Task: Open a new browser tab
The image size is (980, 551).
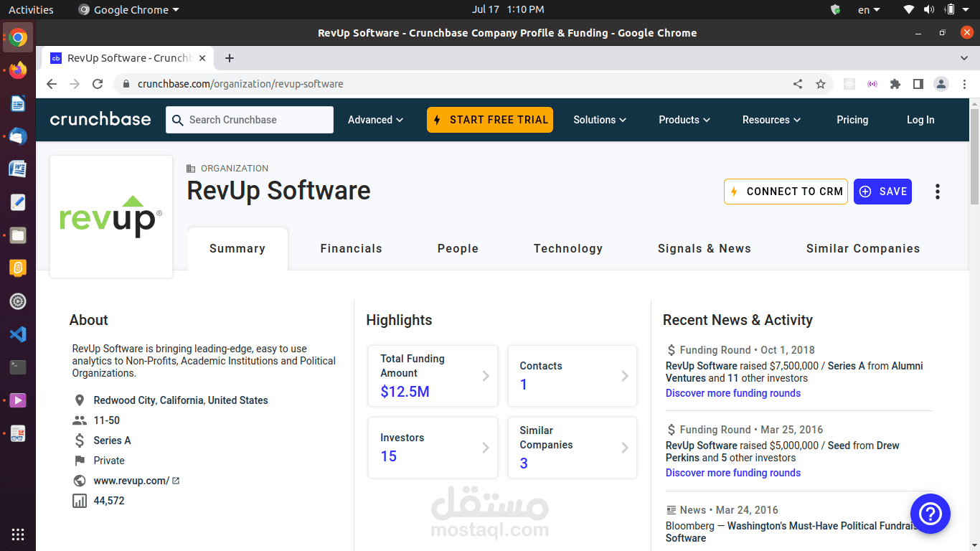Action: click(x=230, y=58)
